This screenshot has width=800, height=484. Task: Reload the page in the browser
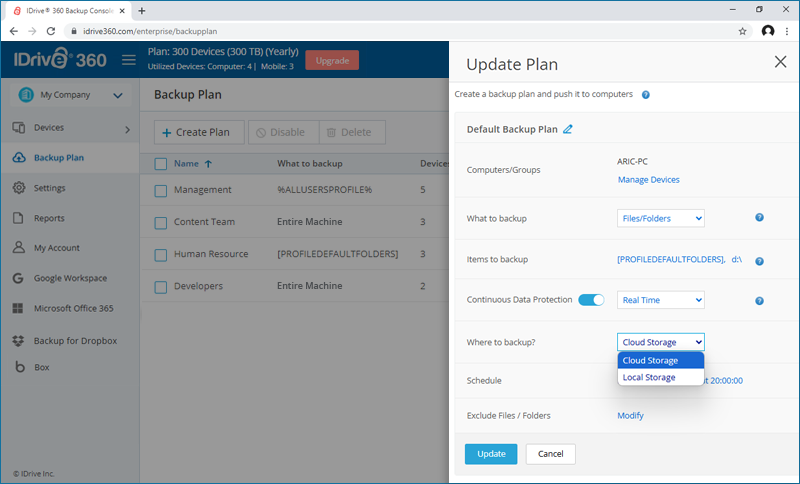pos(53,31)
